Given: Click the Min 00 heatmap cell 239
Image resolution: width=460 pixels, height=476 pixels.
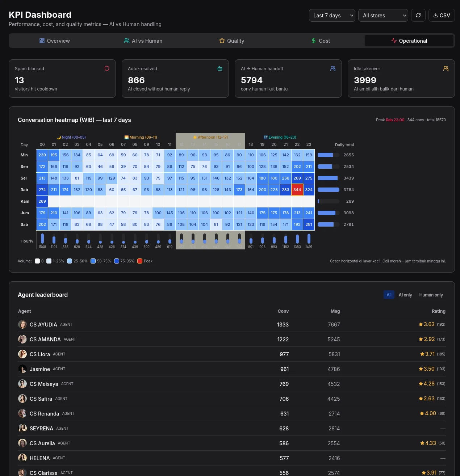Looking at the screenshot, I should click(x=42, y=155).
